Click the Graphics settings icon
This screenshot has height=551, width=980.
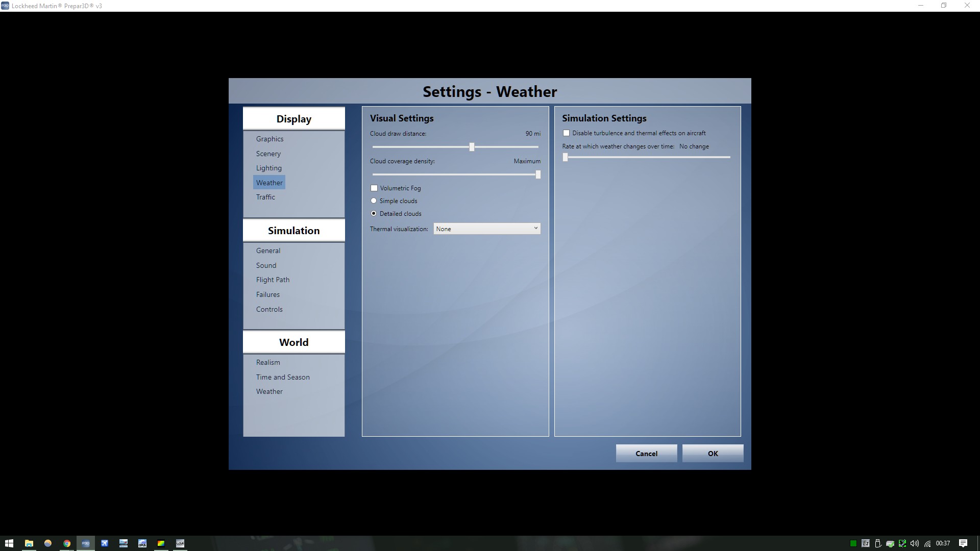(x=270, y=139)
